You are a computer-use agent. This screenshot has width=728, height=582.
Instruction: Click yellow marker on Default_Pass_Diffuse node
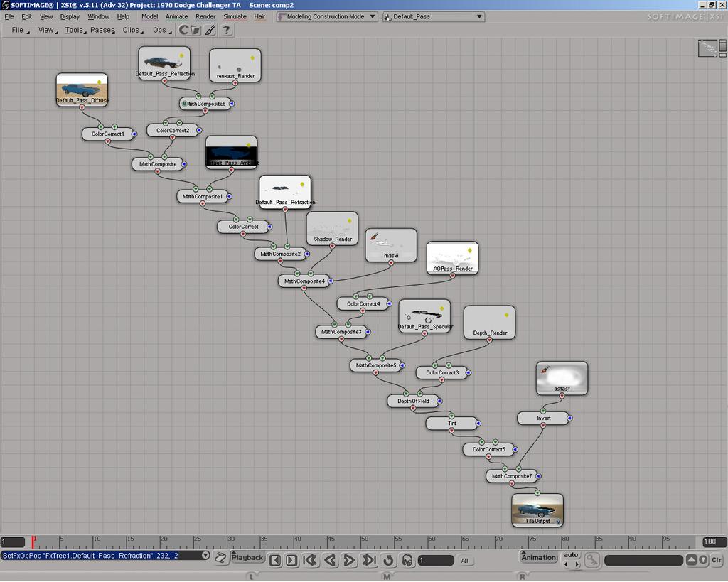click(x=99, y=82)
